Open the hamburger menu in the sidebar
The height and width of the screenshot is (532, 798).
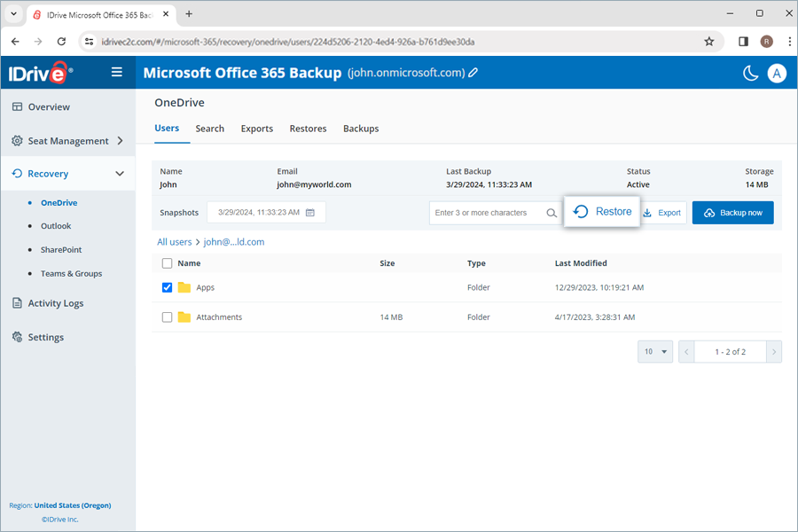coord(116,73)
